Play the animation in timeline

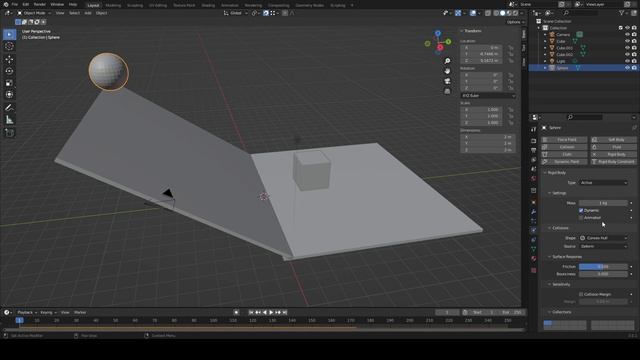pos(271,312)
